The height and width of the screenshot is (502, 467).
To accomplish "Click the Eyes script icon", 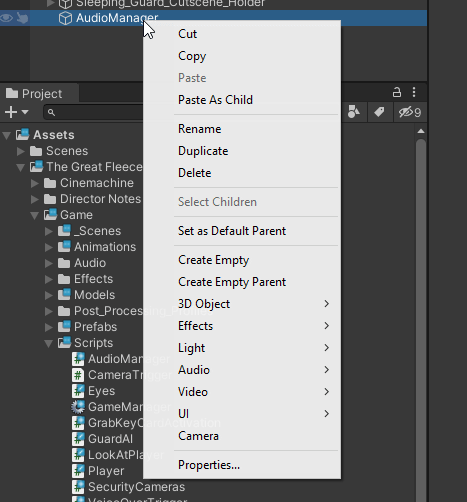I will click(78, 391).
